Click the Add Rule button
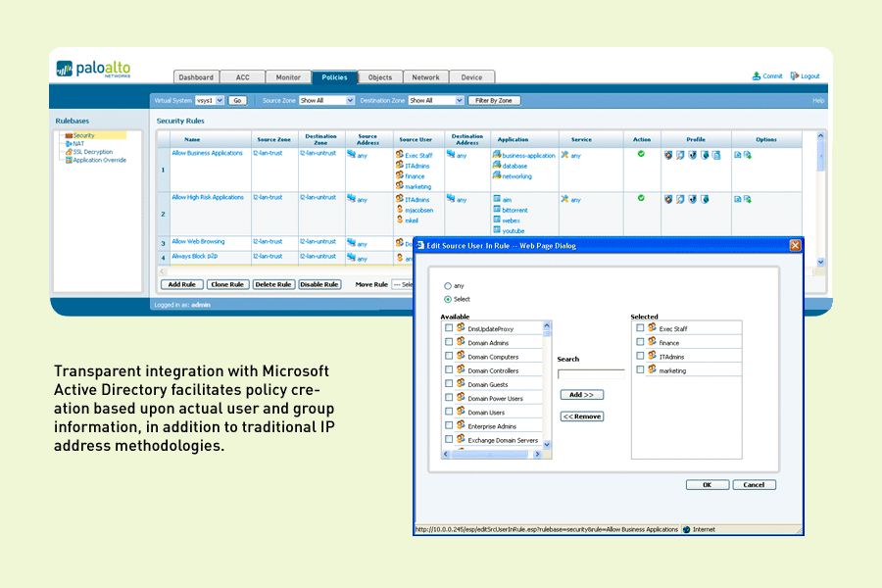The width and height of the screenshot is (882, 588). [181, 285]
